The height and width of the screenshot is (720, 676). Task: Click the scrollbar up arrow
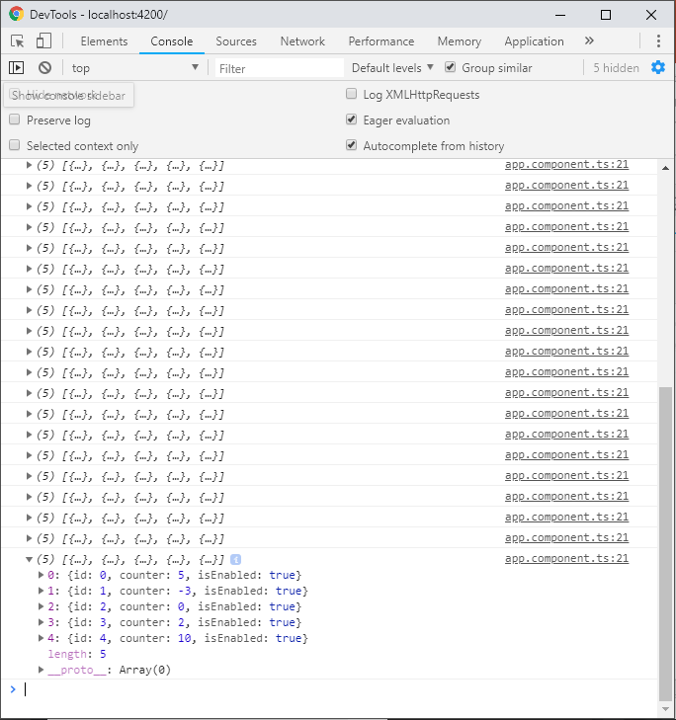[x=665, y=168]
